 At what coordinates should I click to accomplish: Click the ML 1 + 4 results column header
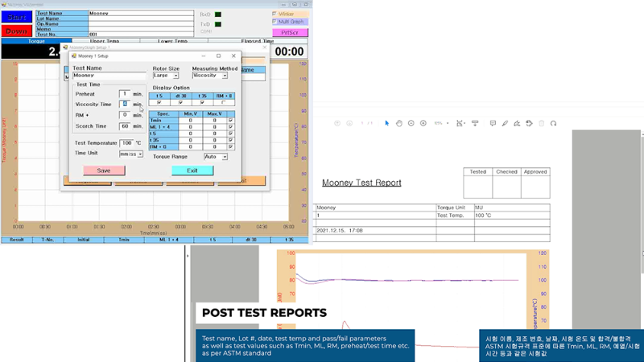169,240
